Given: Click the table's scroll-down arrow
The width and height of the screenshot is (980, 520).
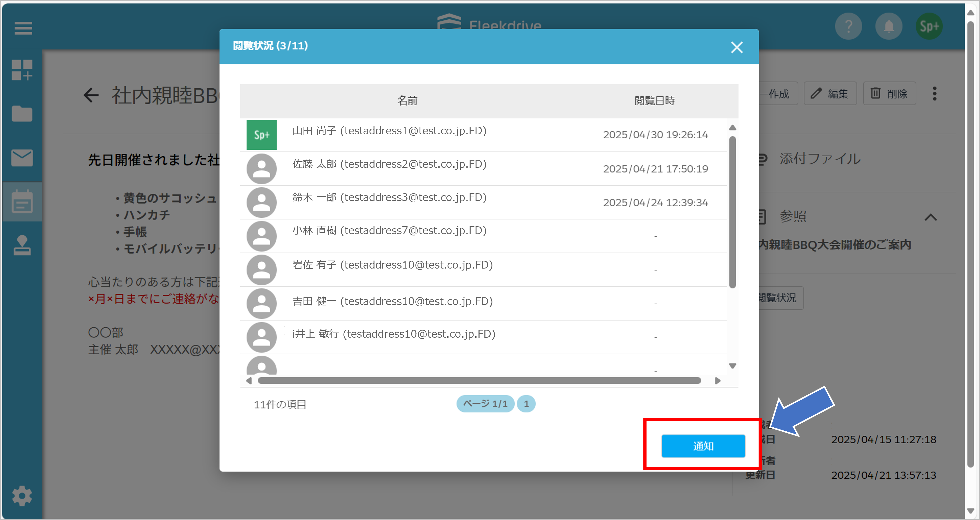Looking at the screenshot, I should tap(733, 366).
